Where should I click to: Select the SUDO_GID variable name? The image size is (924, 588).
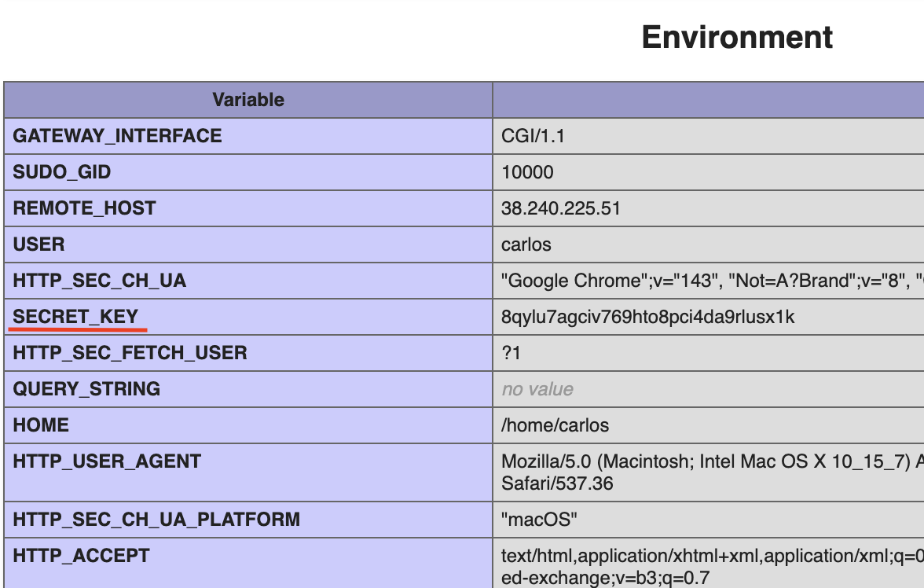pos(62,172)
